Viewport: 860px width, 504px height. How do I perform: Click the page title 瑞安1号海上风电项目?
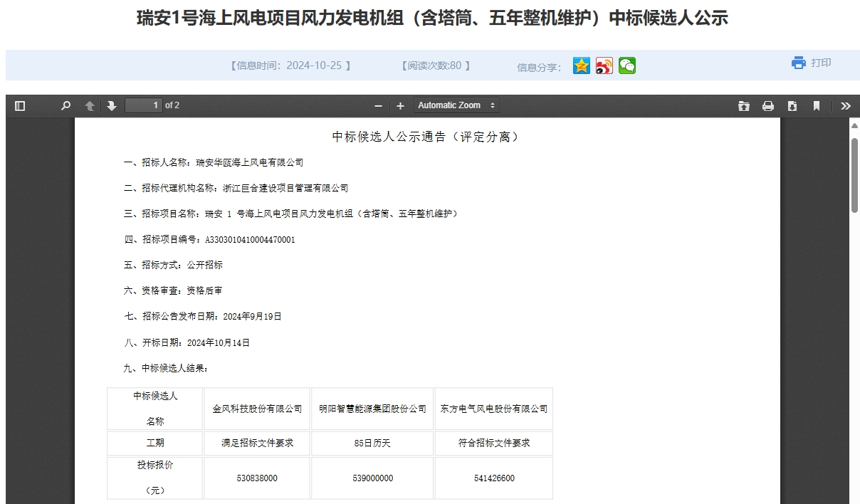pyautogui.click(x=432, y=19)
